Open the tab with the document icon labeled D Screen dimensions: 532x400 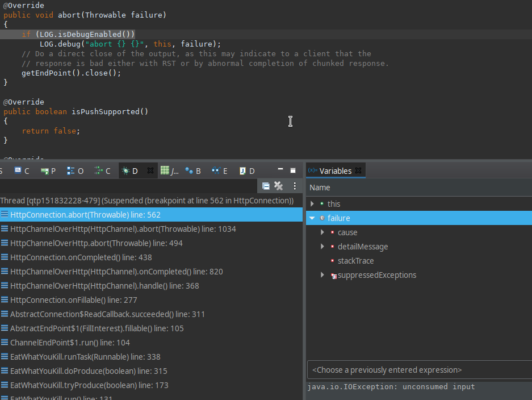[x=247, y=171]
